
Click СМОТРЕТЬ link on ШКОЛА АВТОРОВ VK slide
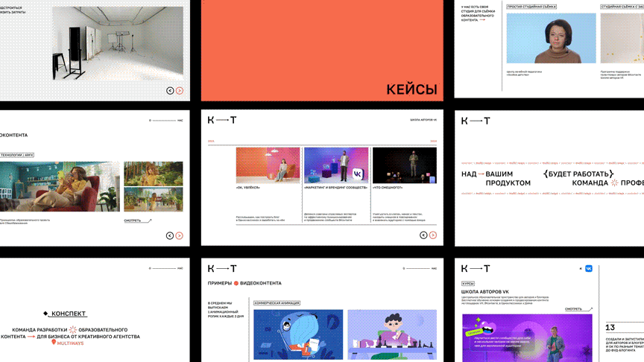click(x=578, y=309)
